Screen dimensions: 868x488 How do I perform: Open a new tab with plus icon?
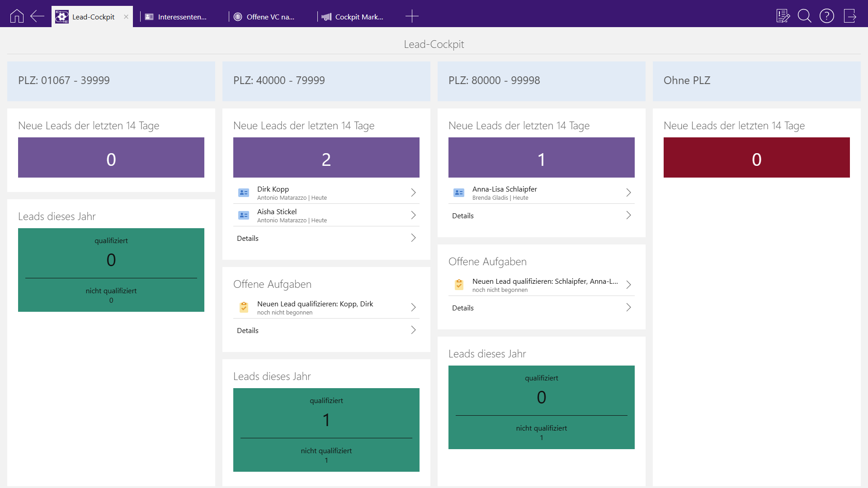(412, 16)
